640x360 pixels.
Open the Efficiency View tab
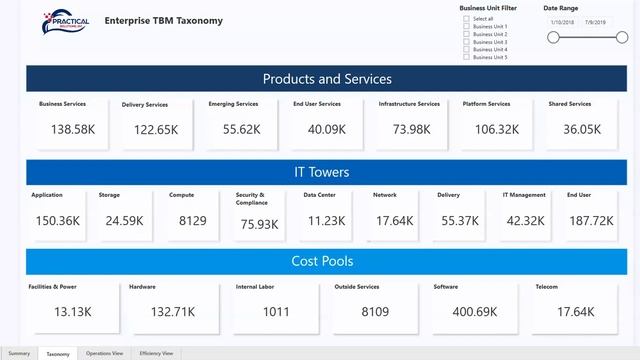(x=156, y=353)
